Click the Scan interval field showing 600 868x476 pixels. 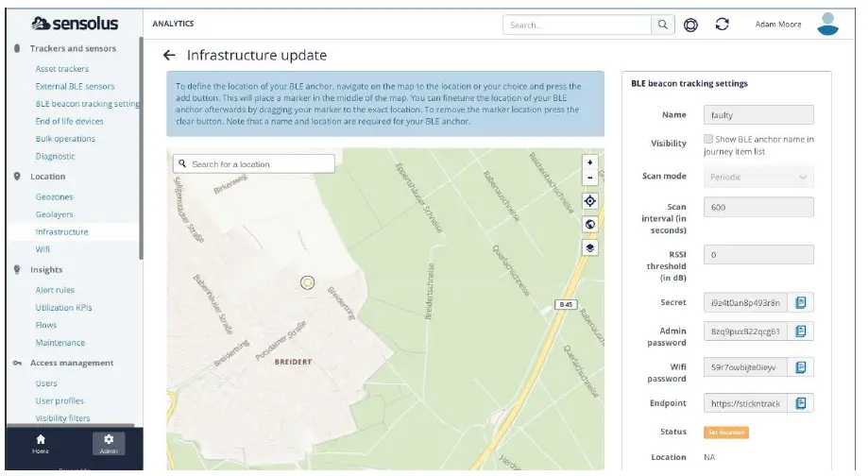(x=758, y=208)
